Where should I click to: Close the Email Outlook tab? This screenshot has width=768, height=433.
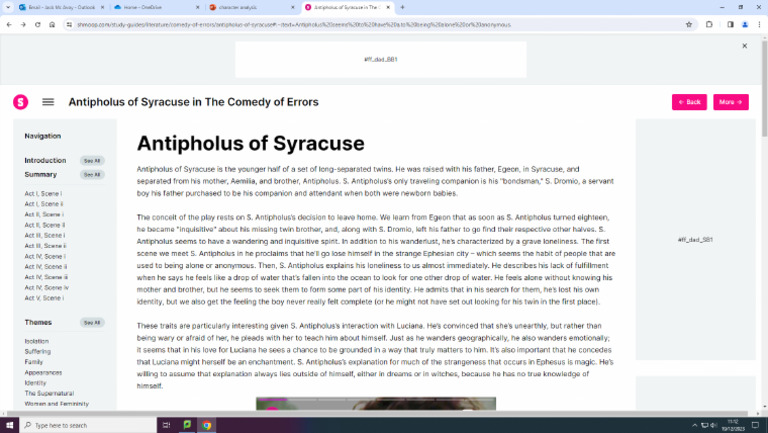[x=102, y=7]
